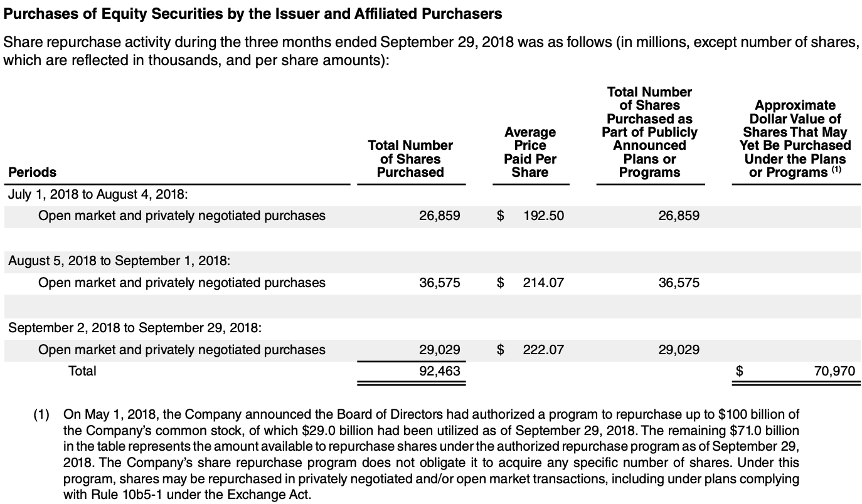Select the 'Average Price Paid Per Share' header
This screenshot has height=504, width=862.
click(x=530, y=152)
